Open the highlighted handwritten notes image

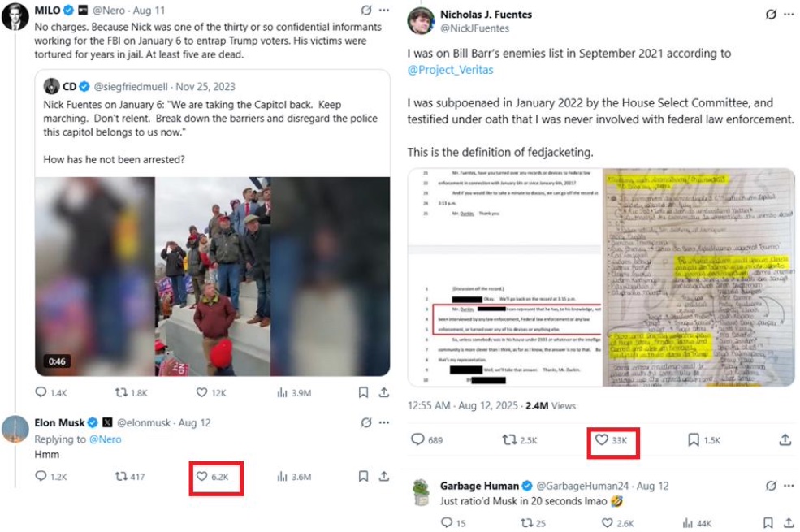coord(698,277)
